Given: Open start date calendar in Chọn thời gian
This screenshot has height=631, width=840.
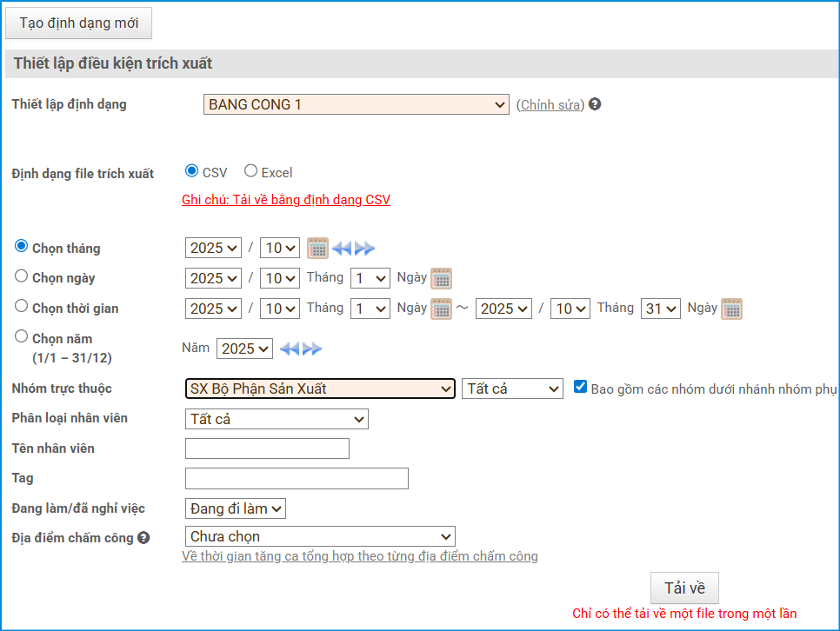Looking at the screenshot, I should pyautogui.click(x=442, y=309).
